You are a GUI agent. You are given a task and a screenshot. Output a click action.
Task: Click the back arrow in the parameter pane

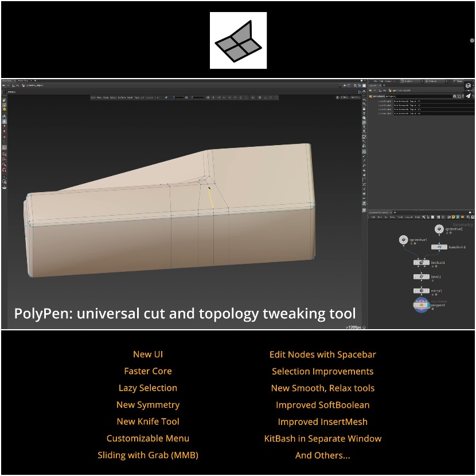pyautogui.click(x=370, y=91)
